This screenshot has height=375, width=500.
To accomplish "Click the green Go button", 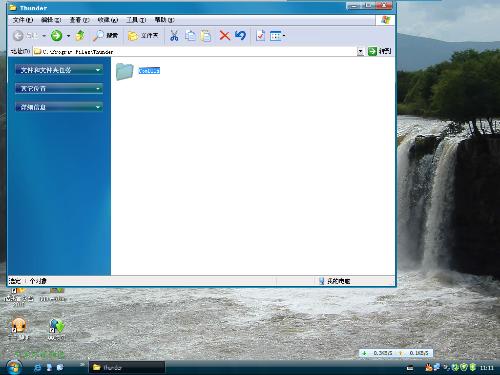I will tap(379, 51).
